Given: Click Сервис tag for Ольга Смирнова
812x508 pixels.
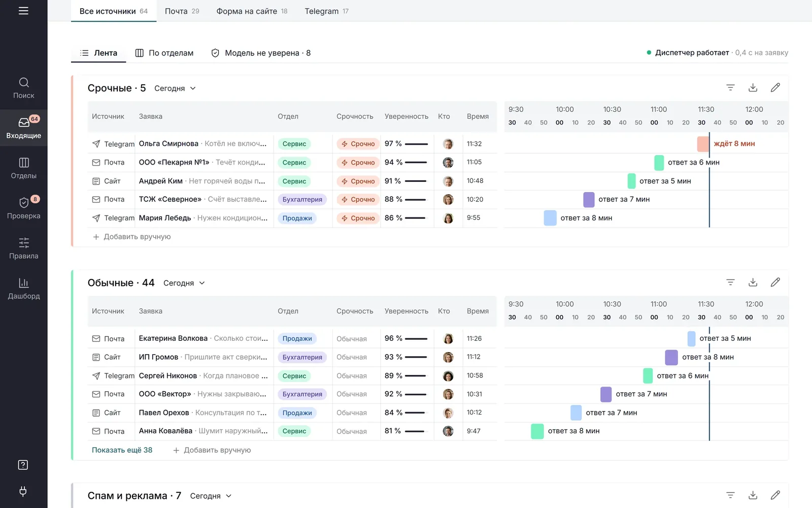Looking at the screenshot, I should tap(294, 144).
